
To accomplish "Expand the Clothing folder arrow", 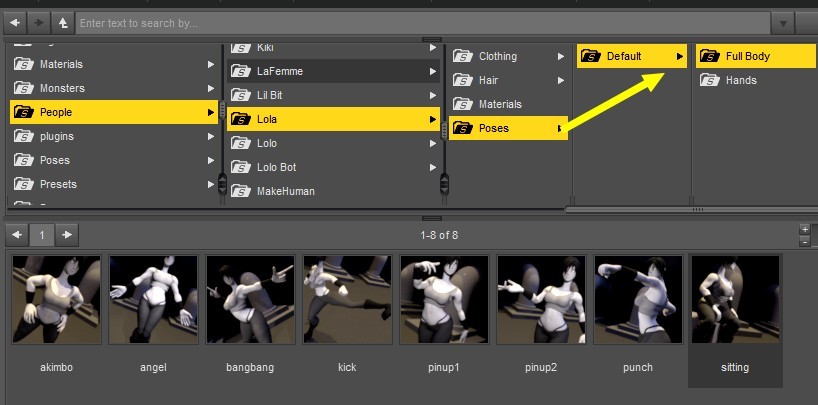I will (561, 56).
